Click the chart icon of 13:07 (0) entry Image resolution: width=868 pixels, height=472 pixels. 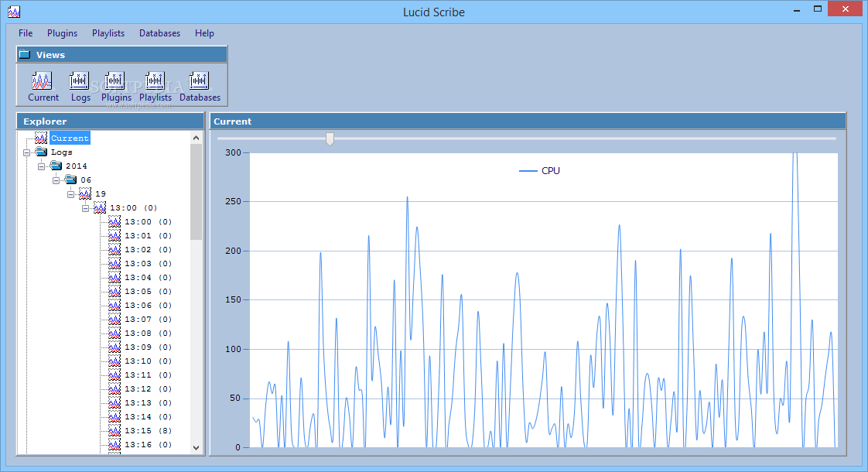coord(114,319)
